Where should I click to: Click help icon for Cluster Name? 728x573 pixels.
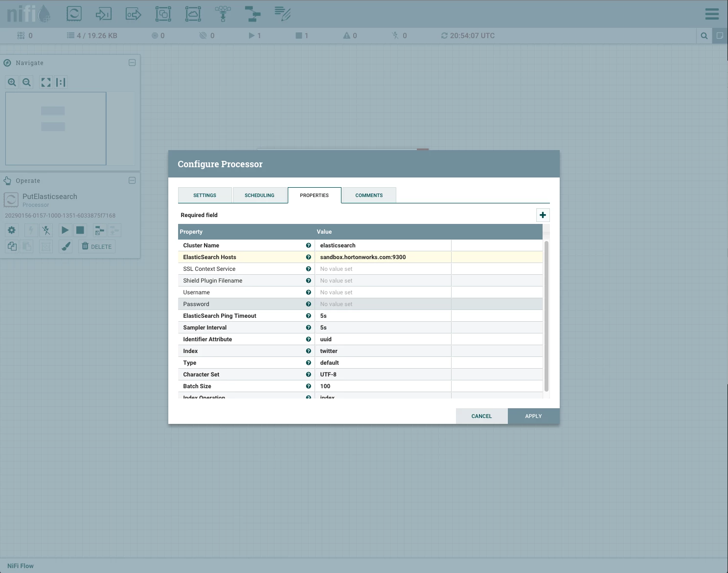coord(308,245)
